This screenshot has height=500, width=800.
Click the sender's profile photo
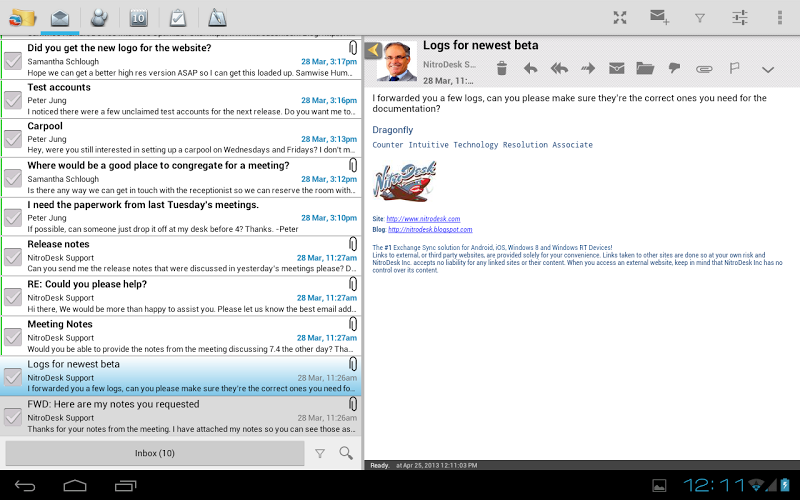click(x=396, y=61)
